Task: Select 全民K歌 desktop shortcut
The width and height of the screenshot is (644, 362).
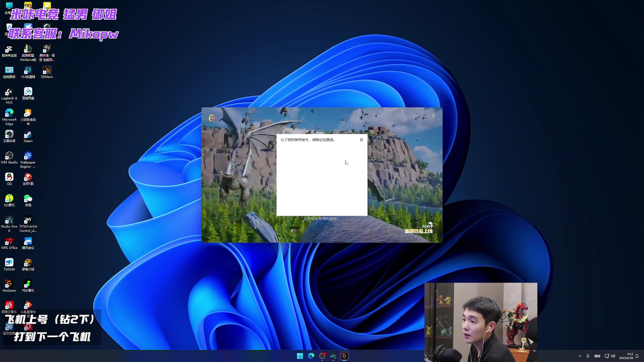Action: pos(28,179)
